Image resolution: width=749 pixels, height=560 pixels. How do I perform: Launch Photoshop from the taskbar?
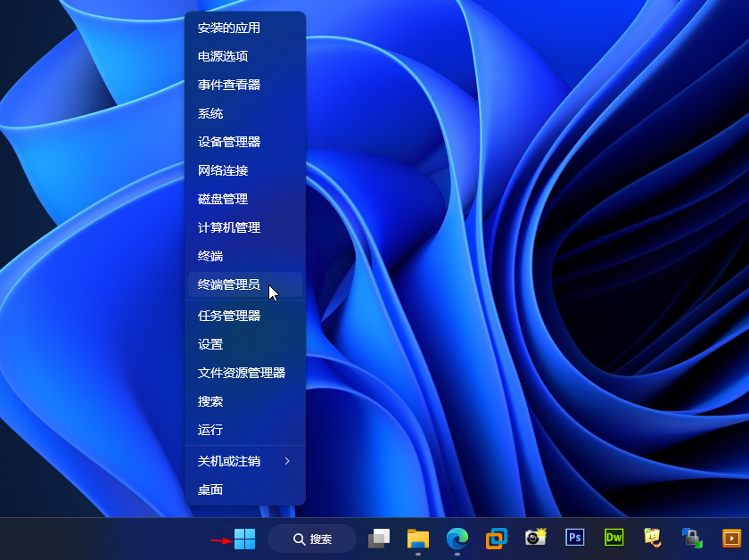[574, 538]
